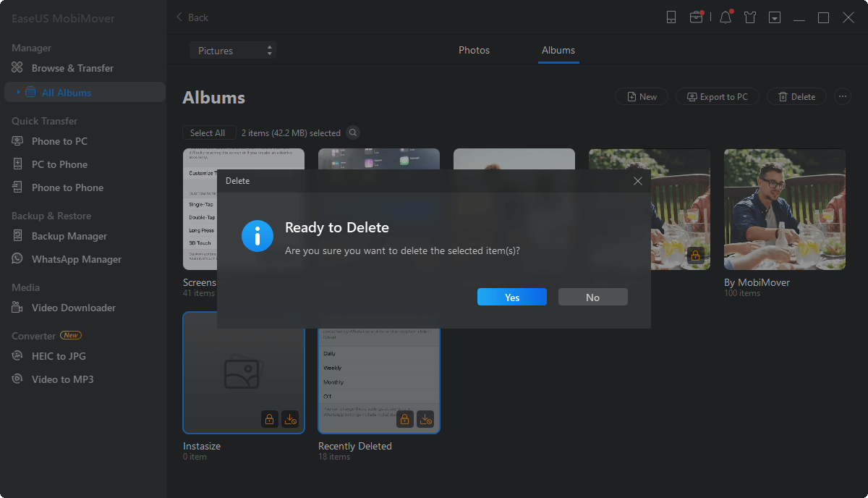
Task: Select the Recently Deleted album card
Action: 378,373
